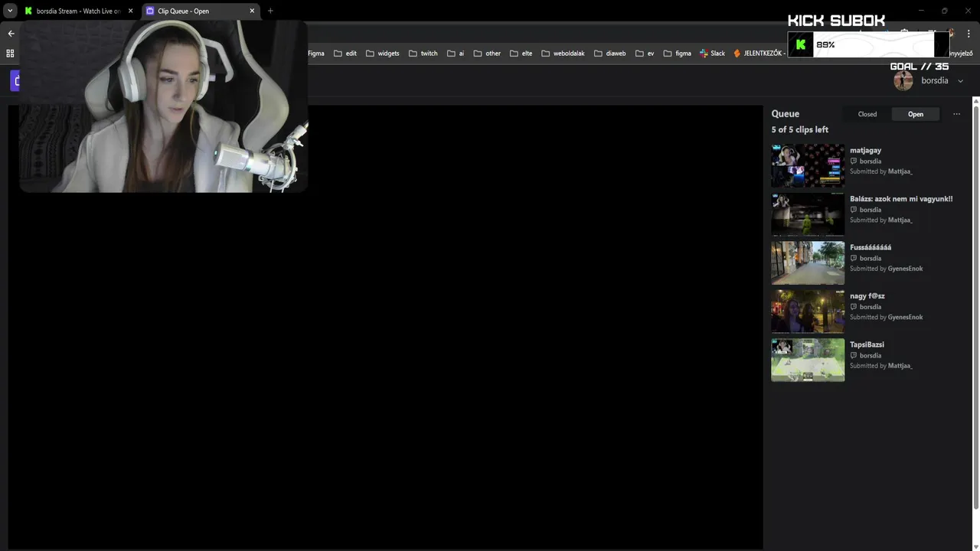Open the Fussááááááá clip thumbnail
The height and width of the screenshot is (551, 980).
point(808,262)
